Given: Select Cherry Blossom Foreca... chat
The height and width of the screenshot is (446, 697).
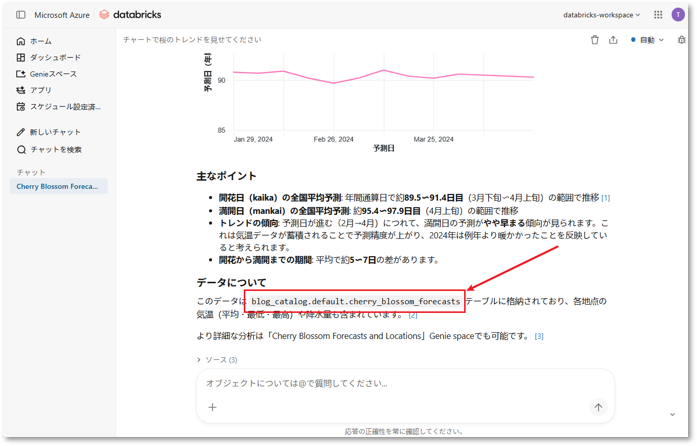Looking at the screenshot, I should pyautogui.click(x=58, y=186).
